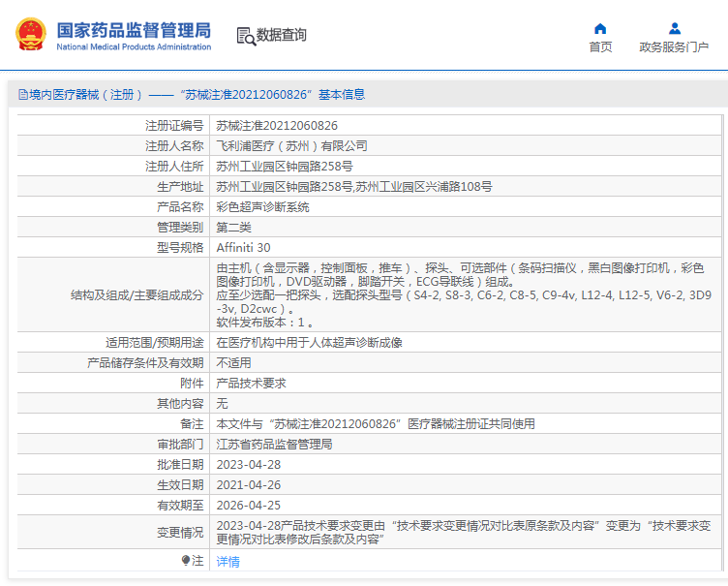Click registrant name 飞利浦医疗（苏州）有限公司

(291, 146)
